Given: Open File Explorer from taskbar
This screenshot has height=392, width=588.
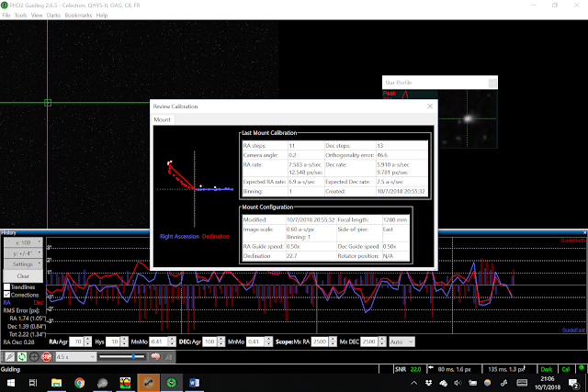Looking at the screenshot, I should pyautogui.click(x=56, y=383).
